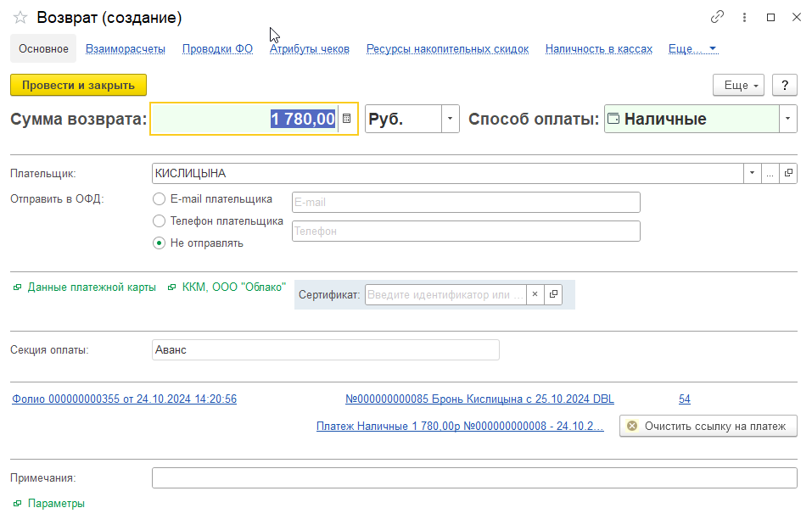Open Плательщик record with open-form icon
This screenshot has width=812, height=519.
pyautogui.click(x=788, y=173)
